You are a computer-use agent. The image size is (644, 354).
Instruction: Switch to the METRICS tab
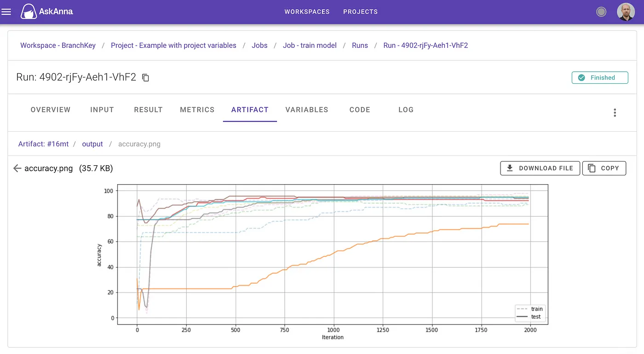pos(197,110)
